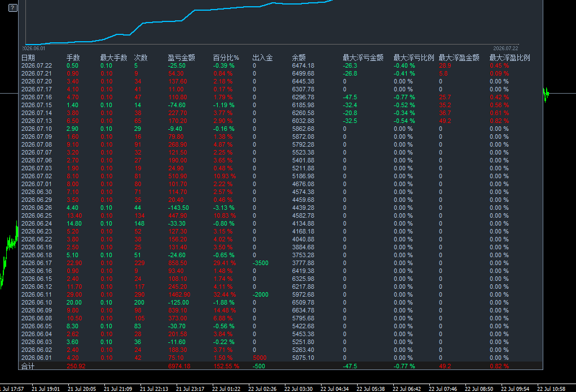Click the 2026.07.22 chart end date label

coord(505,49)
